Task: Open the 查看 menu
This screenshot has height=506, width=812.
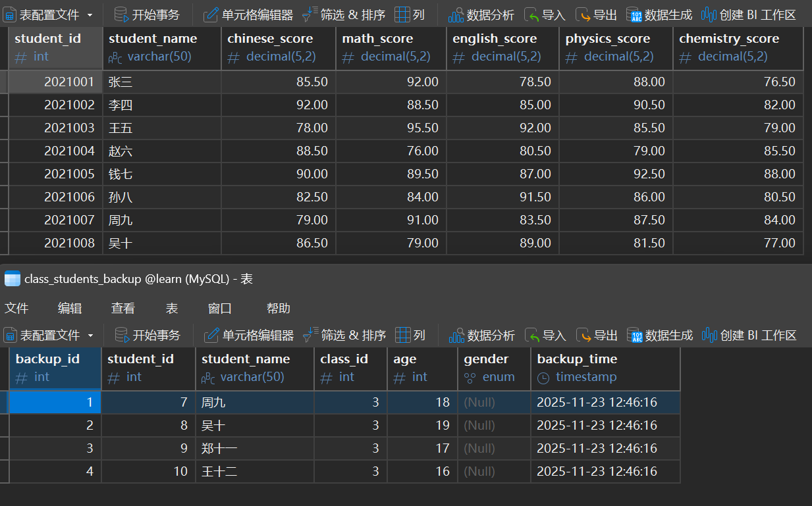Action: 123,308
